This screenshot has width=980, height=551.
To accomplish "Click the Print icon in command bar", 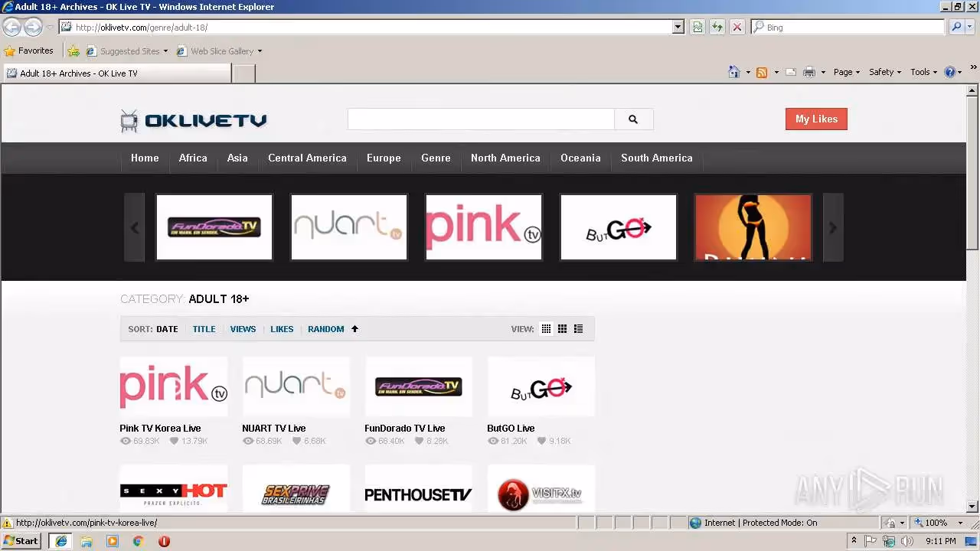I will click(809, 72).
